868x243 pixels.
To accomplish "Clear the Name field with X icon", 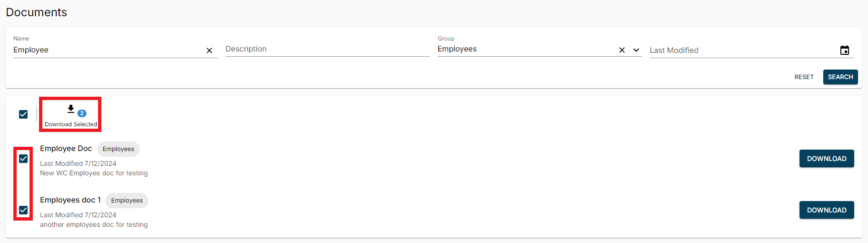I will (209, 51).
